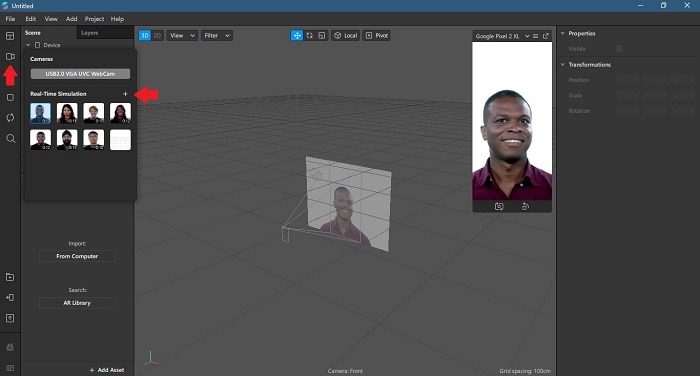Click the 'Real-Time Simulation' label
Image resolution: width=700 pixels, height=376 pixels.
pos(58,94)
